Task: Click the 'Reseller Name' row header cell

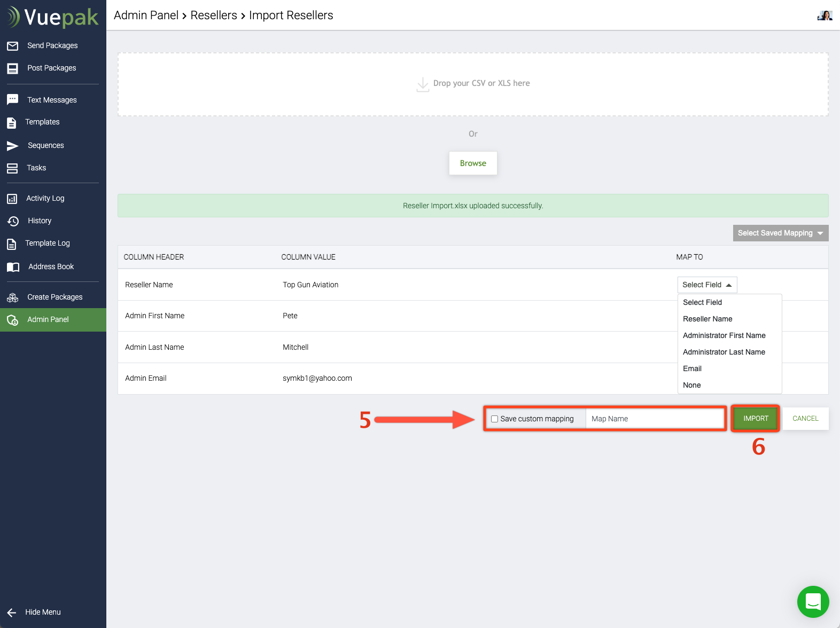Action: coord(149,285)
